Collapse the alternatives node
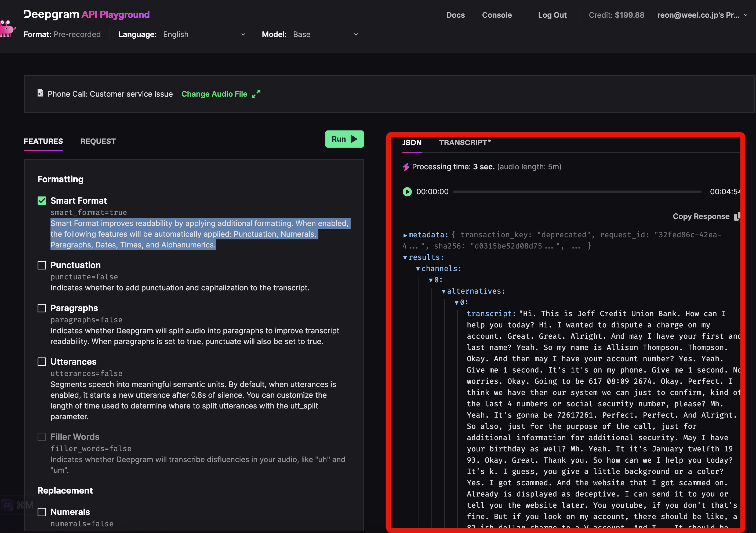 [x=444, y=291]
